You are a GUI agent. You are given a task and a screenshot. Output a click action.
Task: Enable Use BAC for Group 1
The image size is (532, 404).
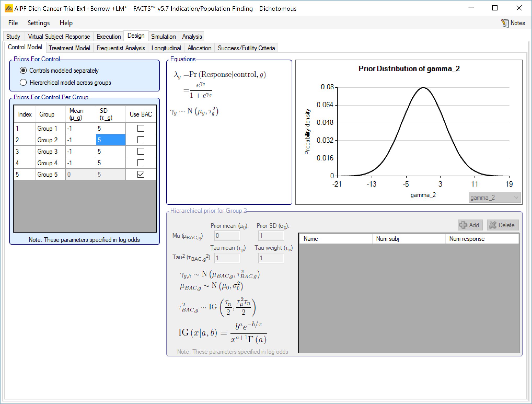(141, 128)
